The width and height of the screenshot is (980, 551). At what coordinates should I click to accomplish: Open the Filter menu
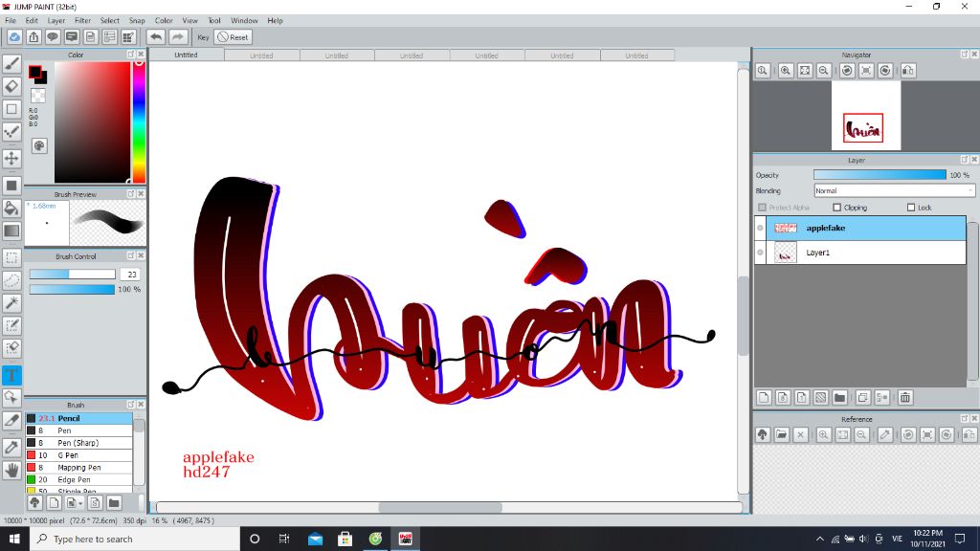82,21
